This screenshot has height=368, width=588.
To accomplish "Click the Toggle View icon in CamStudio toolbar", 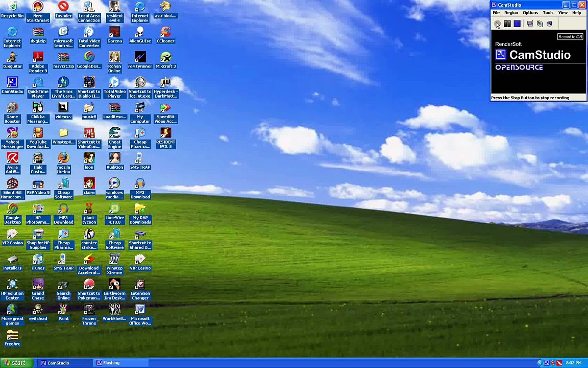I will (530, 24).
